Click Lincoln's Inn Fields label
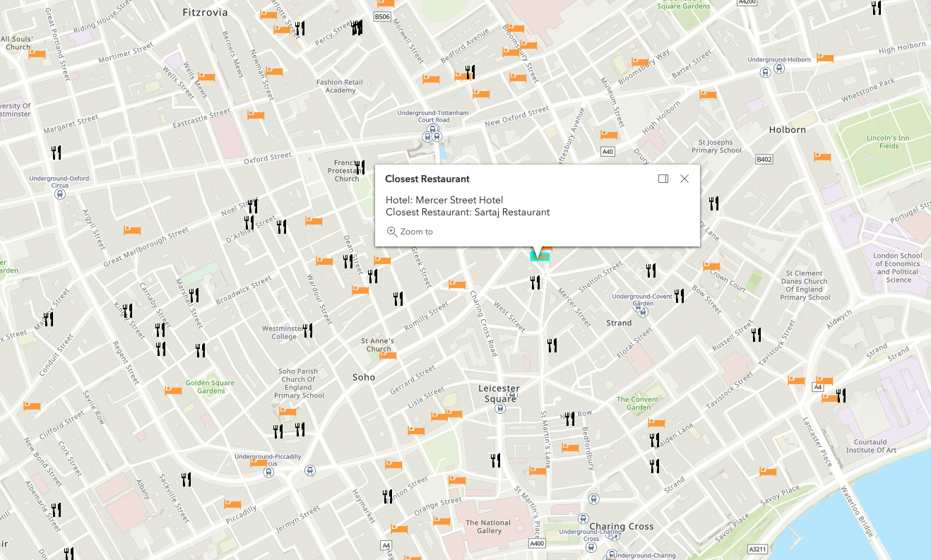This screenshot has height=560, width=931. click(x=889, y=142)
